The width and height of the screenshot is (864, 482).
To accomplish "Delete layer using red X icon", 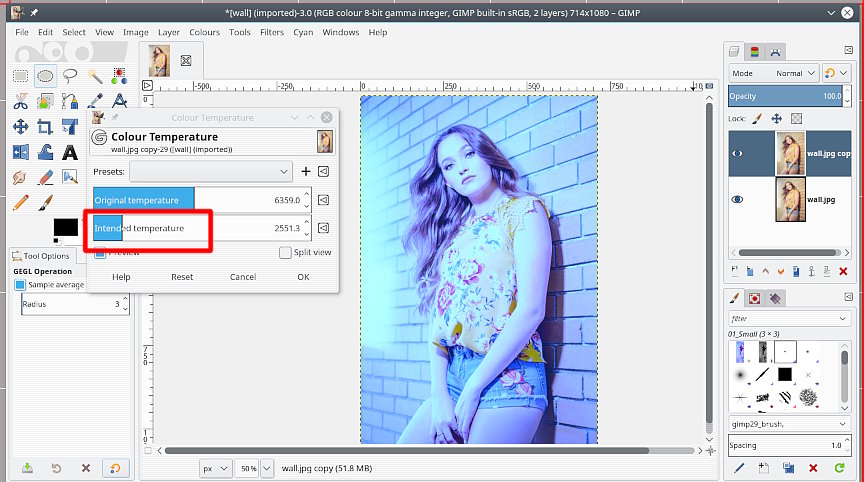I will tap(843, 271).
